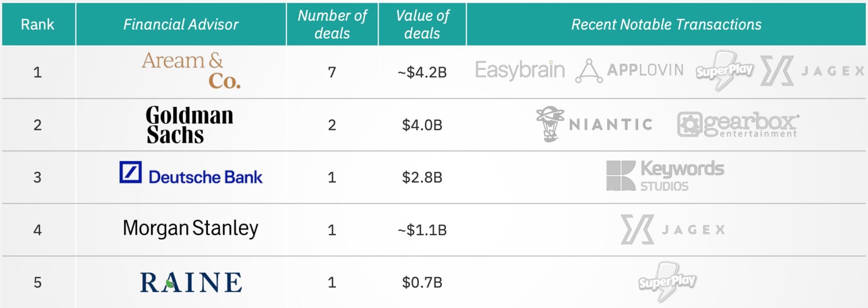The height and width of the screenshot is (308, 868).
Task: Click the Recent Notable Transactions header
Action: point(666,24)
